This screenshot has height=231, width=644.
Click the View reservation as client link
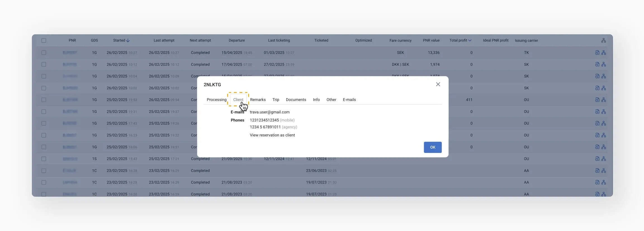point(272,135)
